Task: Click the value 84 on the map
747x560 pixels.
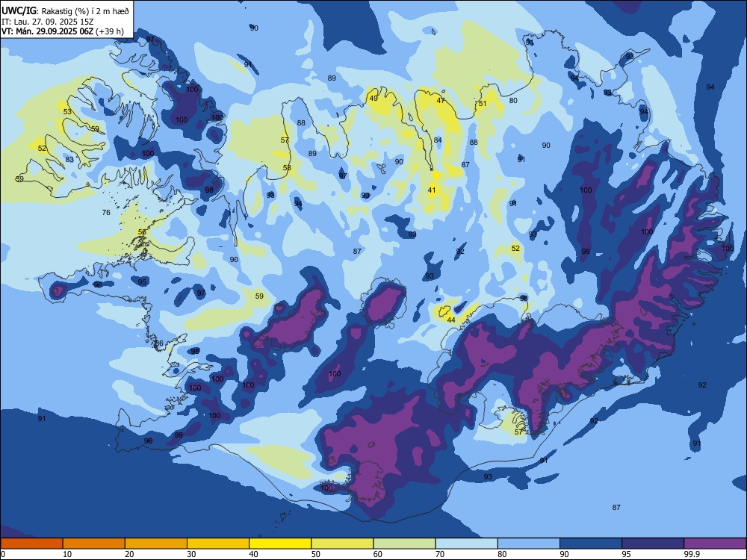Action: [438, 140]
